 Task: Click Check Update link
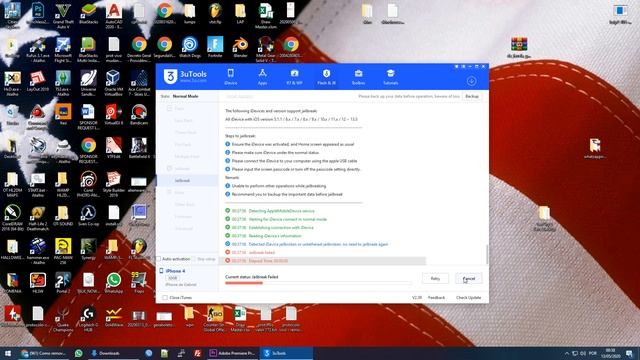tap(468, 298)
